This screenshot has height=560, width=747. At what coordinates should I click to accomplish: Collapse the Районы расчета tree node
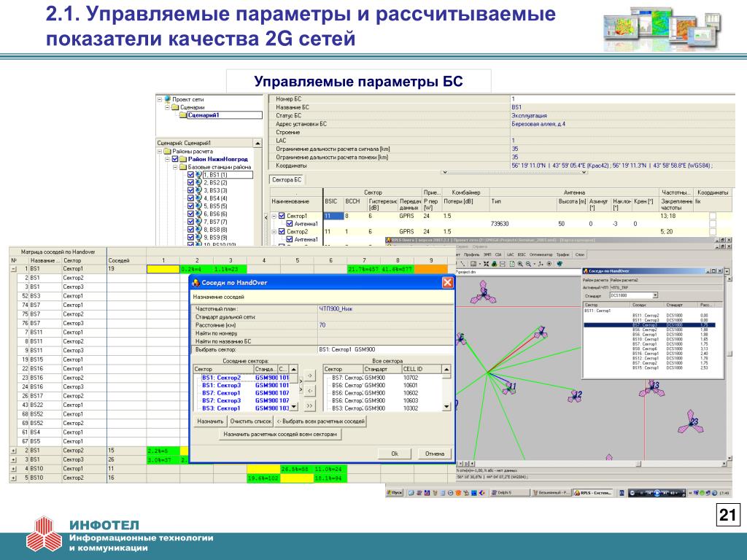pyautogui.click(x=160, y=152)
